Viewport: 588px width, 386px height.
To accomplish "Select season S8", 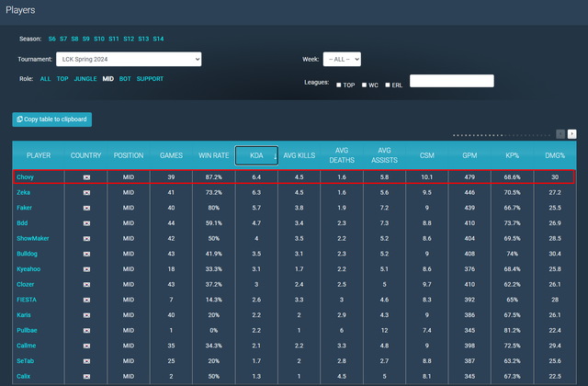I will coord(74,39).
